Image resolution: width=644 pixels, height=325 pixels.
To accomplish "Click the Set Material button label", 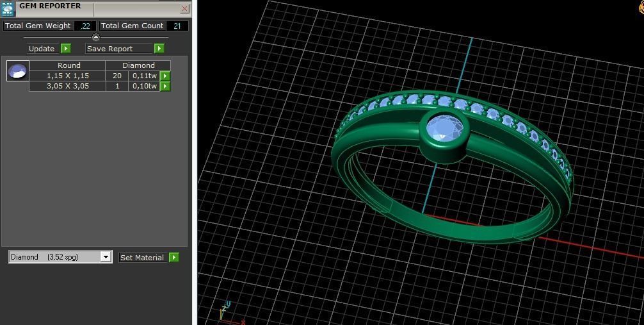I will click(143, 258).
